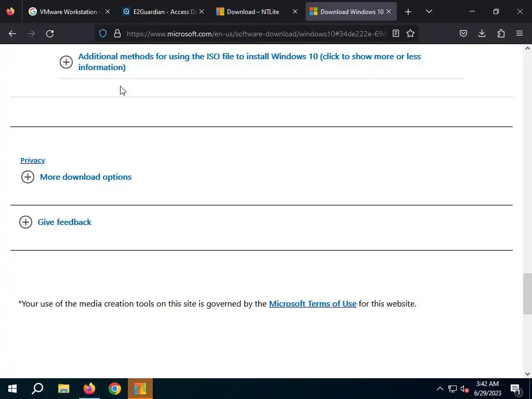Open the Privacy link
The height and width of the screenshot is (399, 532).
coord(33,160)
